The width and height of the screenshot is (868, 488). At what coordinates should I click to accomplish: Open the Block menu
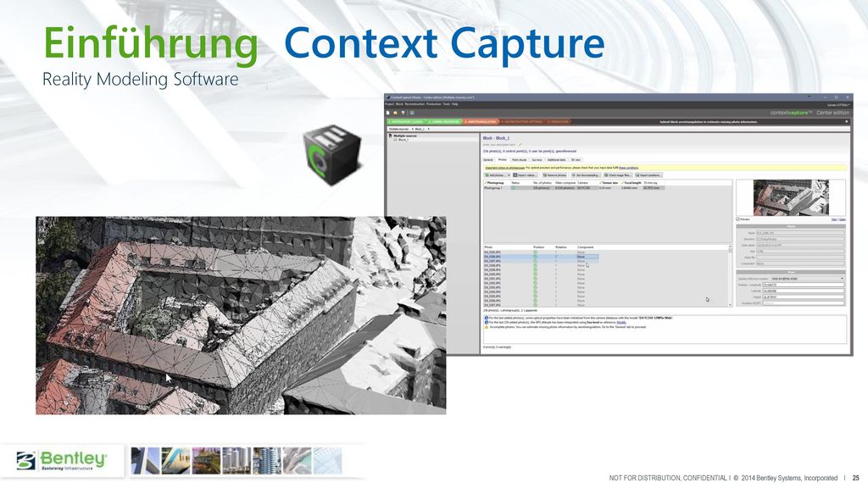399,104
